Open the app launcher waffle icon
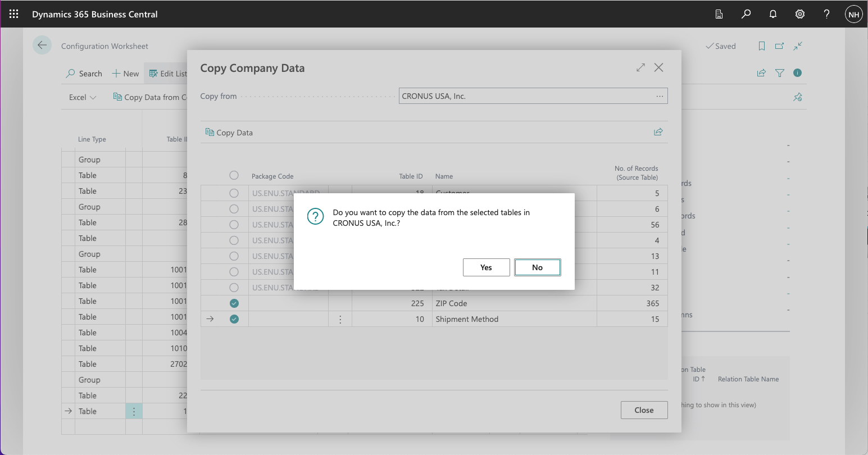Screen dimensions: 868x455 pos(13,14)
